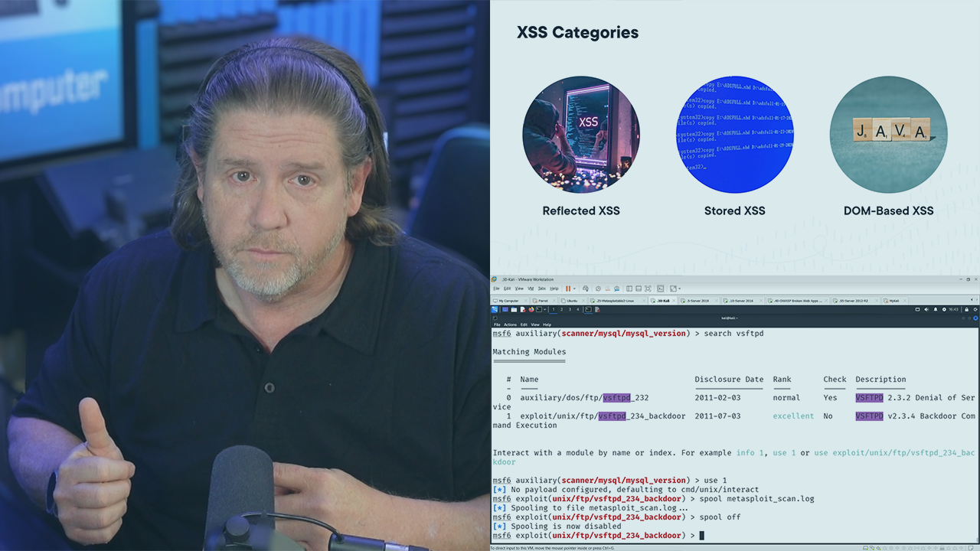Switch to the .25-Metasploitable2-Linux tab

coord(615,301)
